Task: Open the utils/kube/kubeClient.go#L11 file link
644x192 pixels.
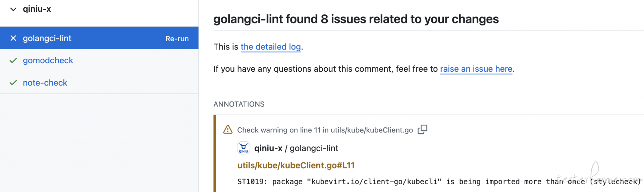Action: click(296, 165)
